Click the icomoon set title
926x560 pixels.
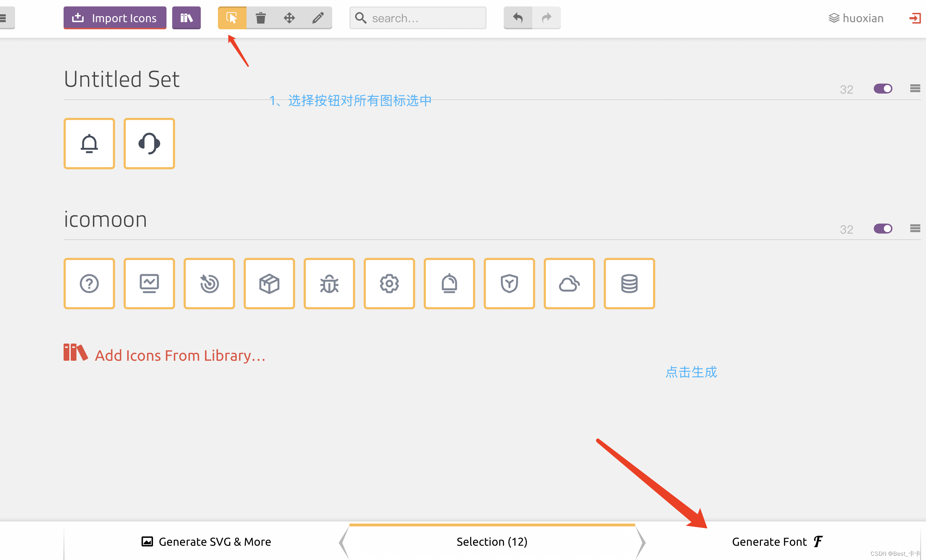click(105, 219)
